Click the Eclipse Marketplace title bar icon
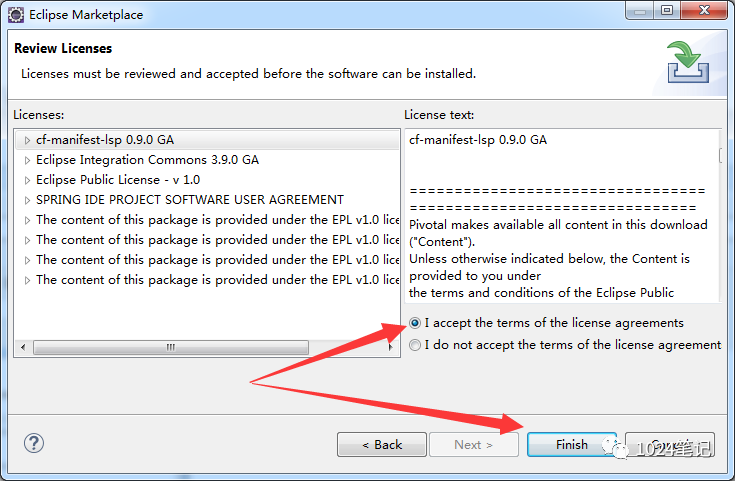The width and height of the screenshot is (735, 481). coord(16,15)
